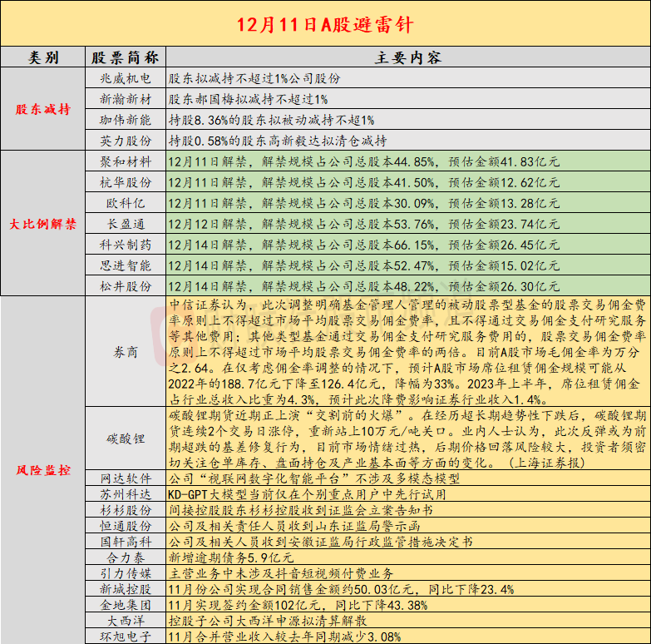Click text 持股0.58%的股东高新毅达拟清仓减持

[278, 141]
